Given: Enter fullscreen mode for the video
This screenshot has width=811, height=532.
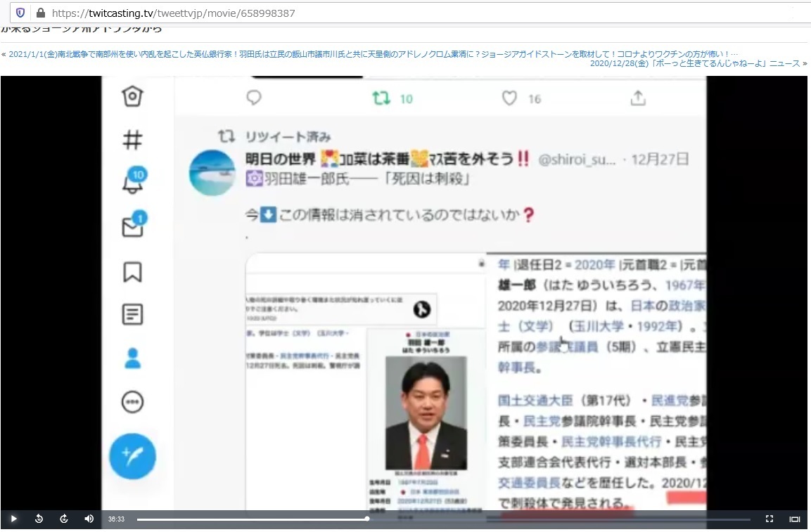Looking at the screenshot, I should (769, 519).
